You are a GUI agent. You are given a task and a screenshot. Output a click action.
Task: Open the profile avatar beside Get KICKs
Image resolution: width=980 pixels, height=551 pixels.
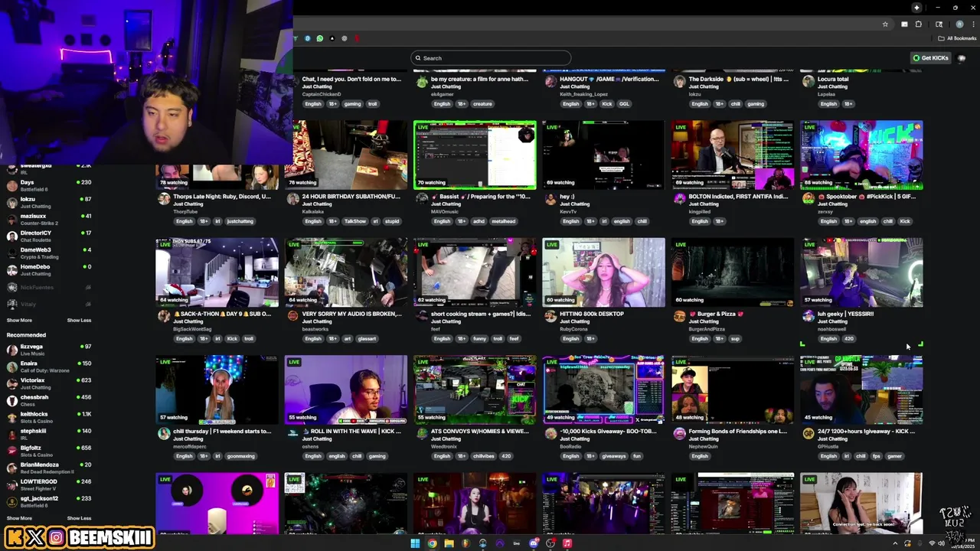(962, 58)
